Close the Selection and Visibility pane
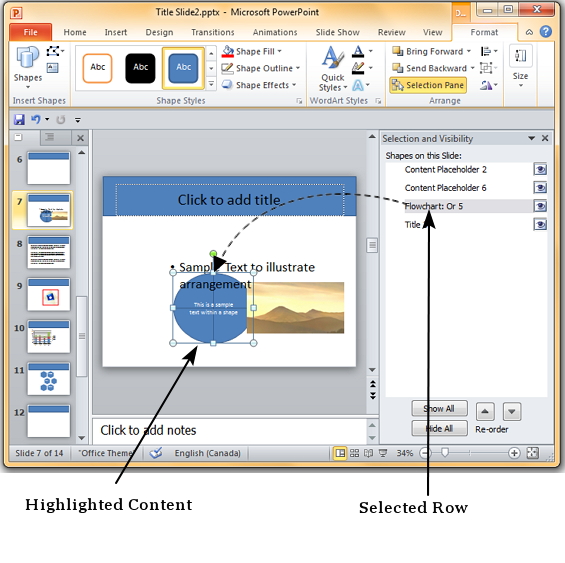This screenshot has width=565, height=563. coord(545,138)
